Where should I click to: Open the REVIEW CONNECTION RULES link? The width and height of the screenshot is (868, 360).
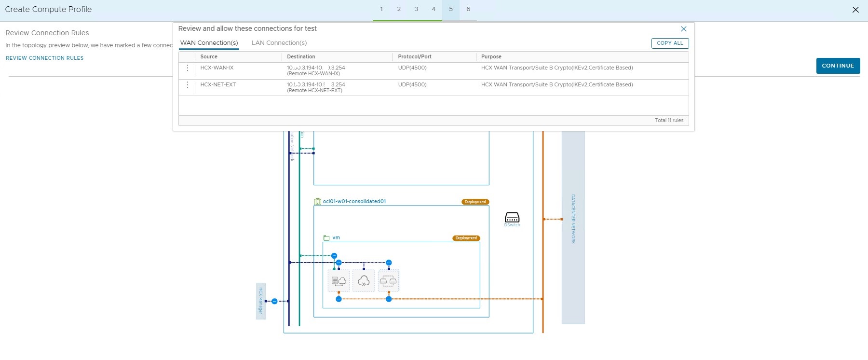[45, 58]
